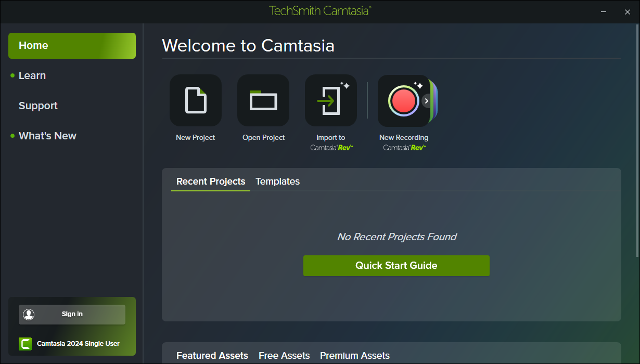This screenshot has width=640, height=364.
Task: Click the green Camtasia logo icon
Action: (25, 344)
